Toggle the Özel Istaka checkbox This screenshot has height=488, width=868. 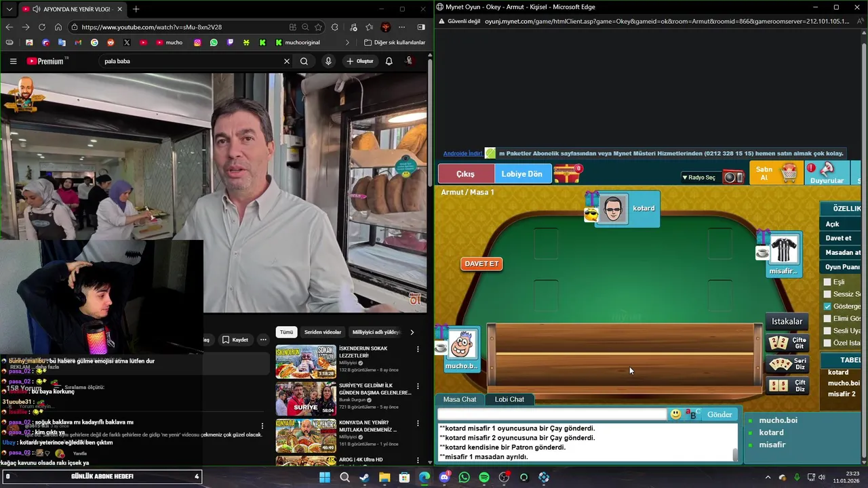point(827,343)
